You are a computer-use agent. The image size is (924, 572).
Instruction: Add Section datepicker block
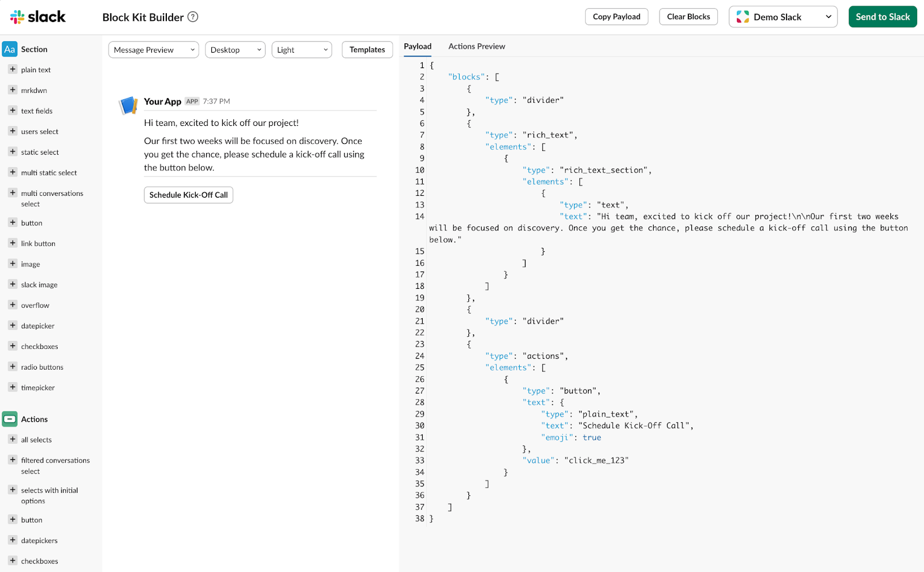point(13,325)
